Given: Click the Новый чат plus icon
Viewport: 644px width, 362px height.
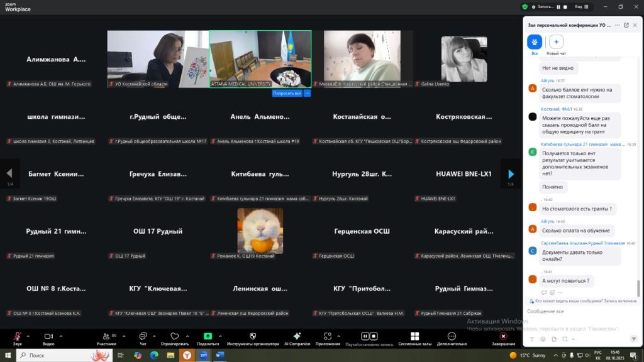Looking at the screenshot, I should click(x=556, y=42).
